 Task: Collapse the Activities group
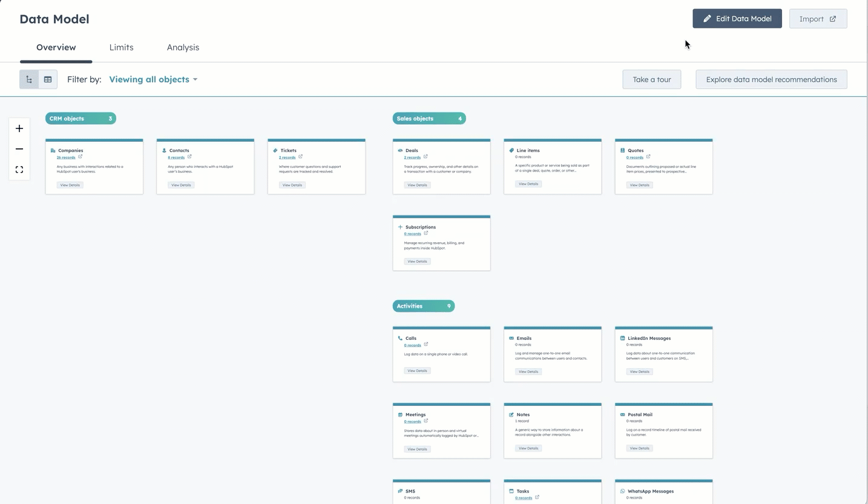click(423, 306)
